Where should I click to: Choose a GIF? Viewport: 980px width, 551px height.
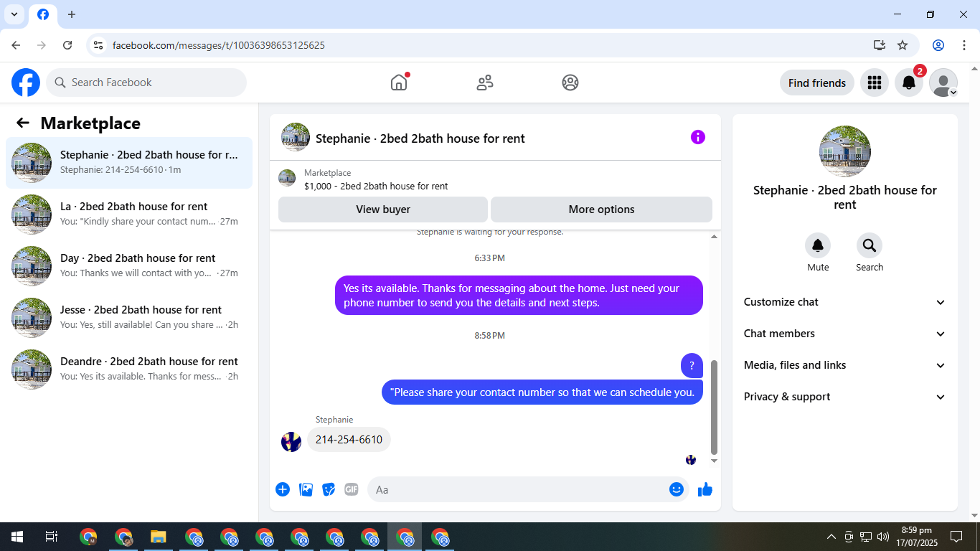[351, 489]
